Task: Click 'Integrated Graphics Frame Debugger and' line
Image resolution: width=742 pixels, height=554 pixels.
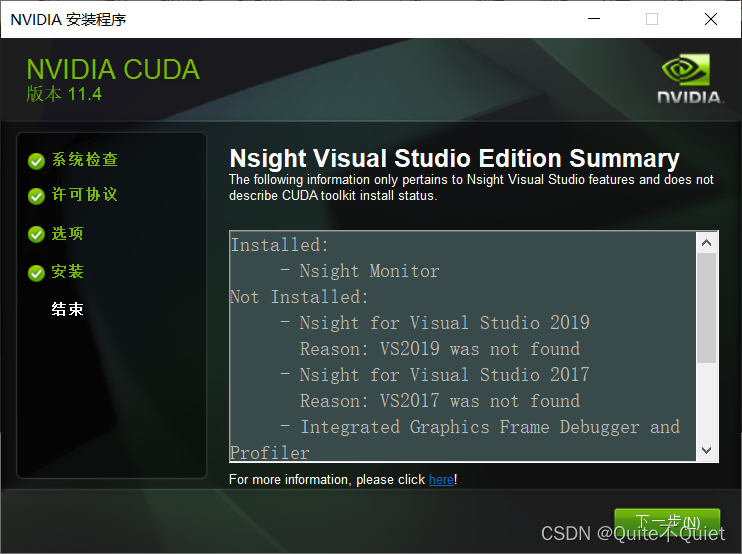Action: 490,427
